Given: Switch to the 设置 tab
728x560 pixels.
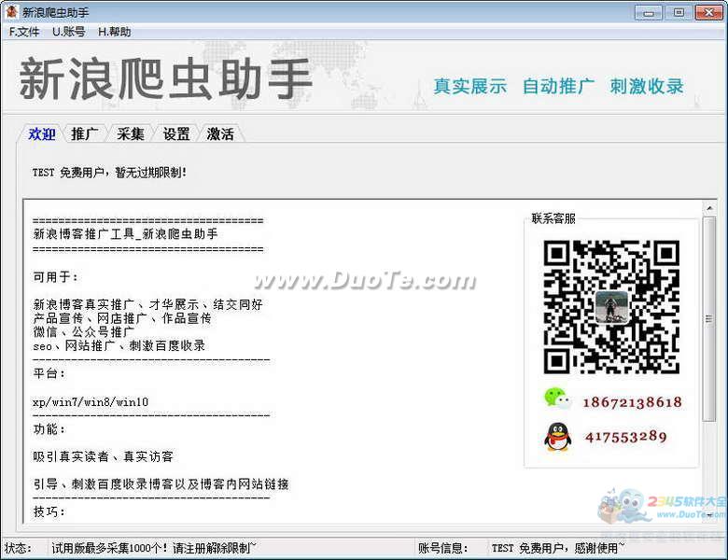Looking at the screenshot, I should pos(176,134).
